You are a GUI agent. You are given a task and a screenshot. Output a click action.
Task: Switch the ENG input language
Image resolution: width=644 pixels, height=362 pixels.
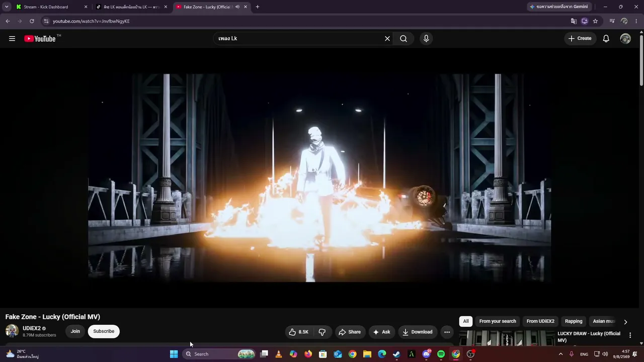[x=584, y=354]
